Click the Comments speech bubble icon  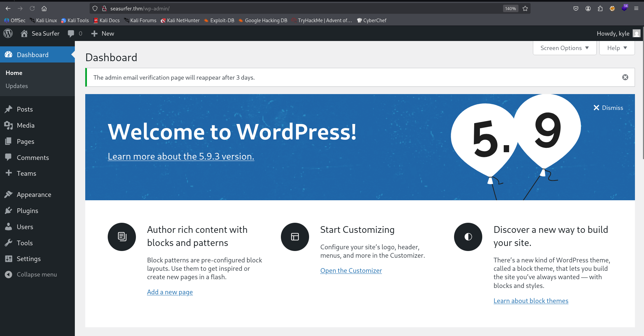click(9, 157)
